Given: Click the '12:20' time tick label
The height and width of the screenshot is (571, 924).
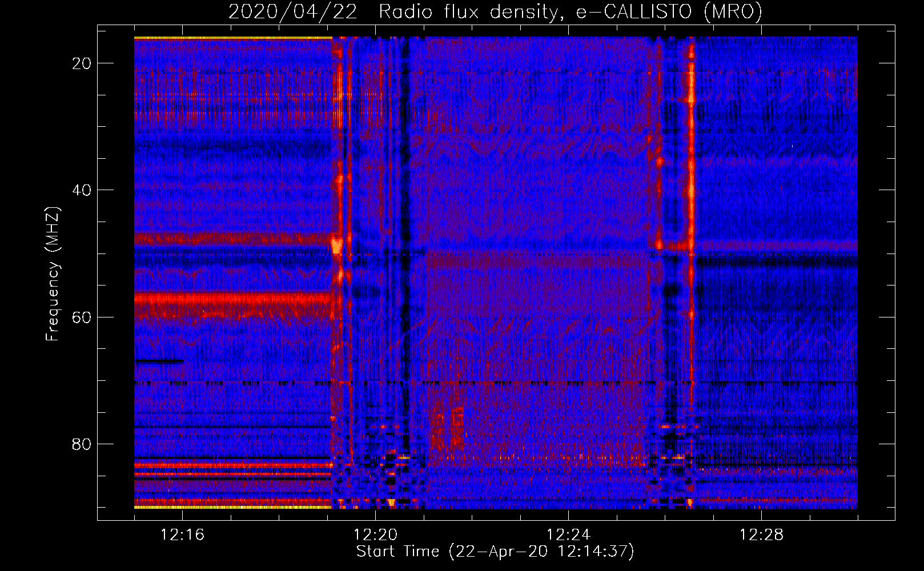Looking at the screenshot, I should pos(375,535).
